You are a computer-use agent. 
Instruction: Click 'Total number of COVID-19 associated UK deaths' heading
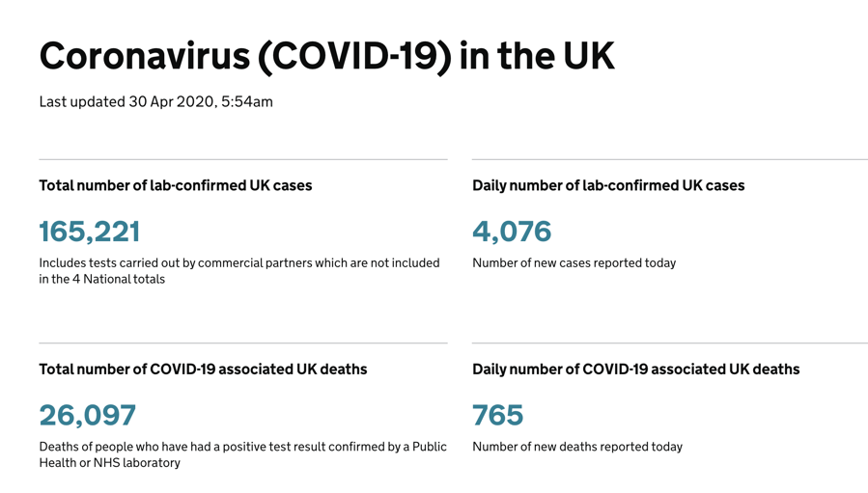tap(203, 369)
